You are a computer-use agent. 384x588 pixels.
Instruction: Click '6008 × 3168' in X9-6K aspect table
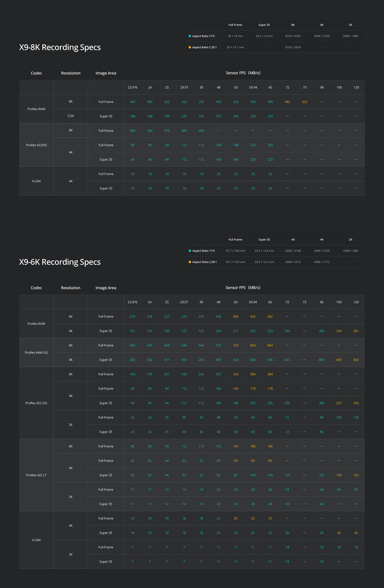[293, 250]
